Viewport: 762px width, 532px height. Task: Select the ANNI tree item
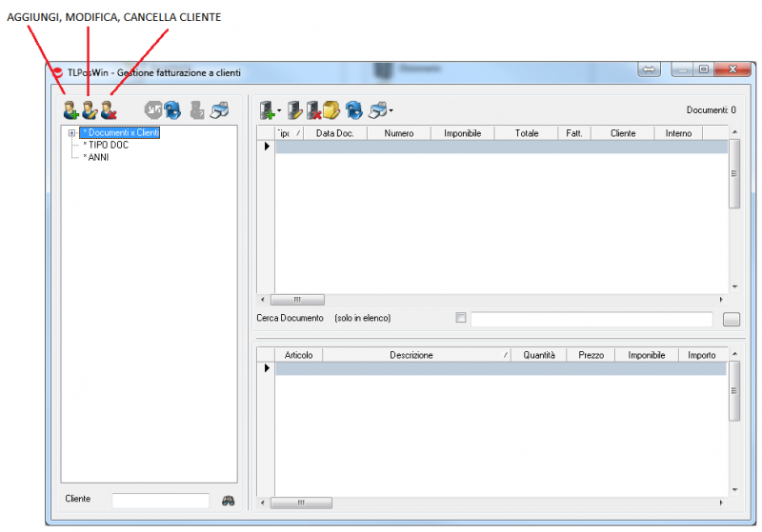pyautogui.click(x=96, y=157)
